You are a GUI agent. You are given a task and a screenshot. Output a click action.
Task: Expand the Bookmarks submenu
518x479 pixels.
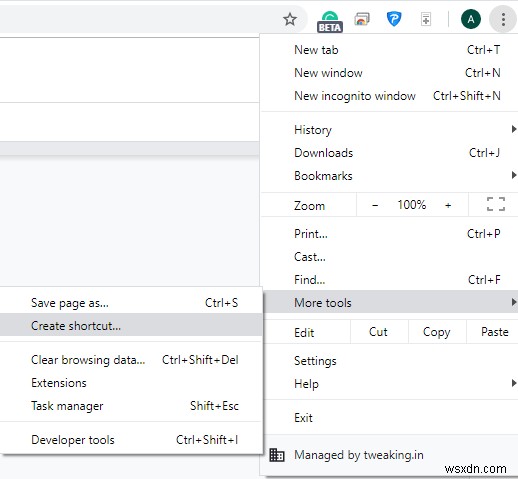pyautogui.click(x=389, y=176)
